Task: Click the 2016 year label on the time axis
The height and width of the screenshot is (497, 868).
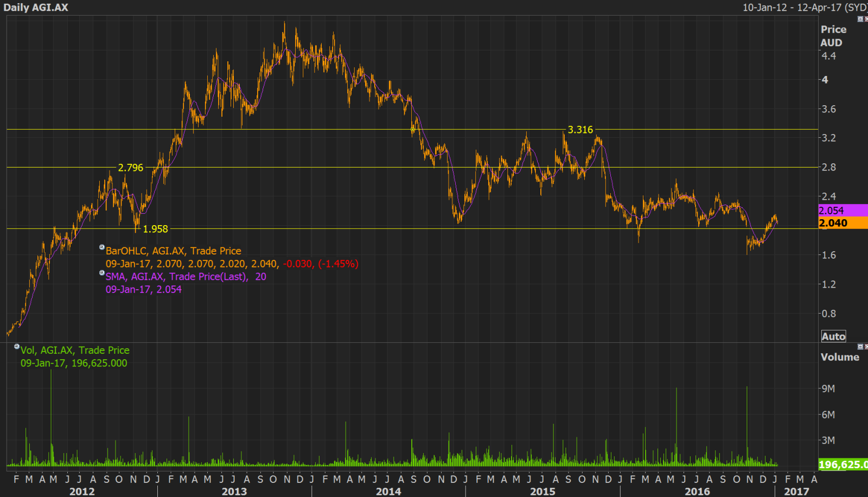Action: (x=697, y=491)
